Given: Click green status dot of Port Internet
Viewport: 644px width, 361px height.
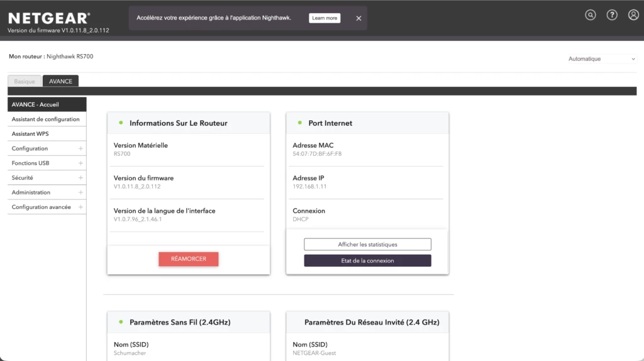Looking at the screenshot, I should (x=300, y=123).
